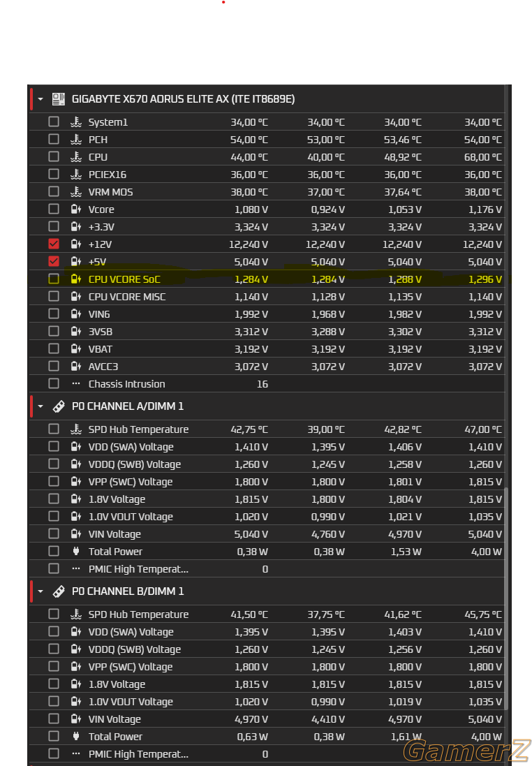Click the yellow voltage icon of CPU VCORE SoC

75,279
